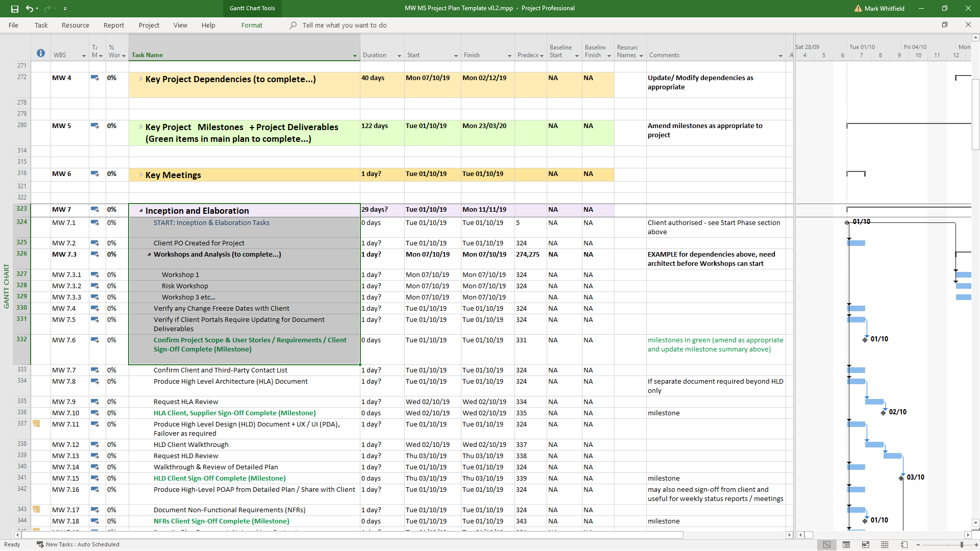
Task: Open the Resource ribbon tab
Action: point(75,25)
